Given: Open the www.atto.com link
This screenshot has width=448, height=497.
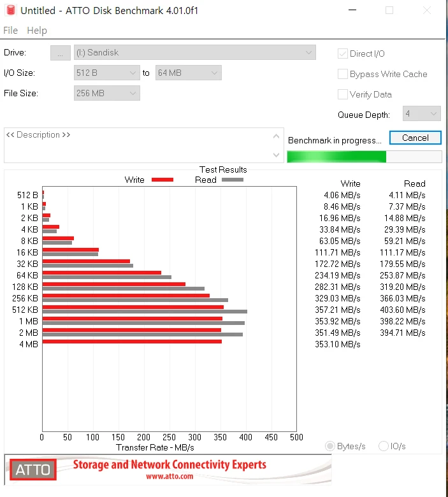Looking at the screenshot, I should (170, 477).
